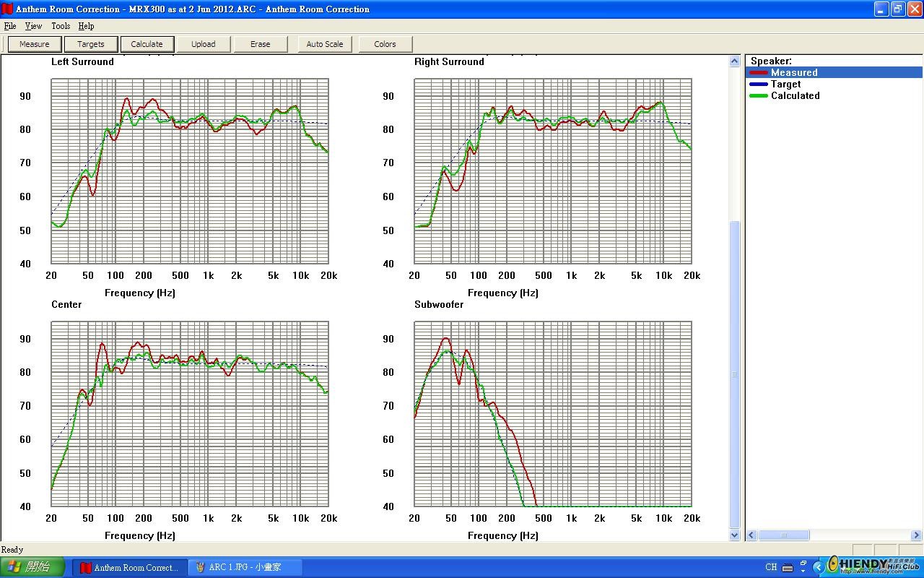
Task: Select the Measured legend entry
Action: 834,72
